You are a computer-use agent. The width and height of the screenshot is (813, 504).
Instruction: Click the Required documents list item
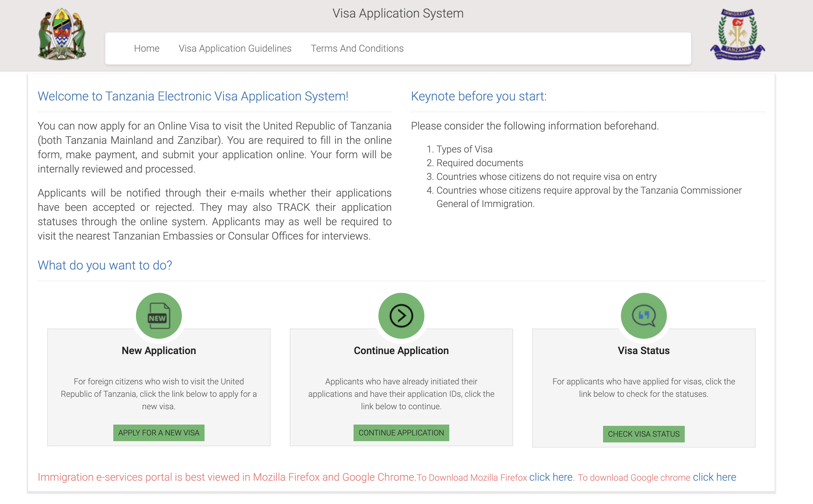click(x=479, y=163)
